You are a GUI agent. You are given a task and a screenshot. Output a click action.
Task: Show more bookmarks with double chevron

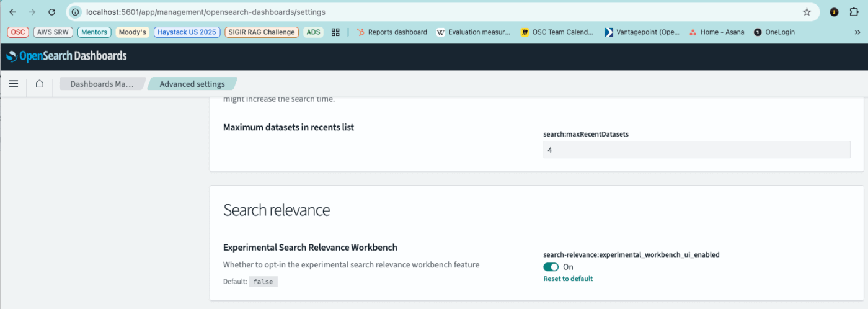click(x=857, y=32)
